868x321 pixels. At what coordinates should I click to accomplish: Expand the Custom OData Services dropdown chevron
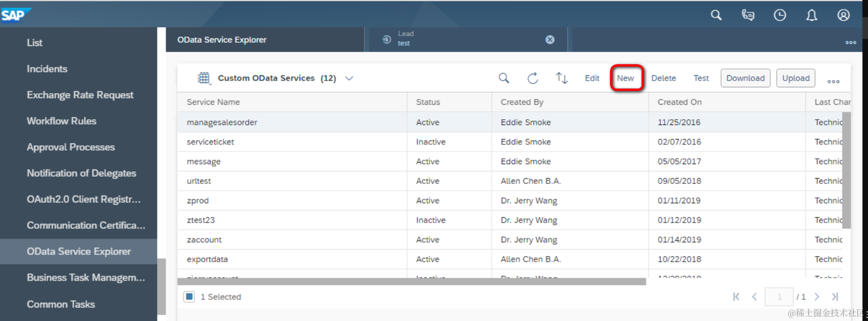click(x=349, y=78)
